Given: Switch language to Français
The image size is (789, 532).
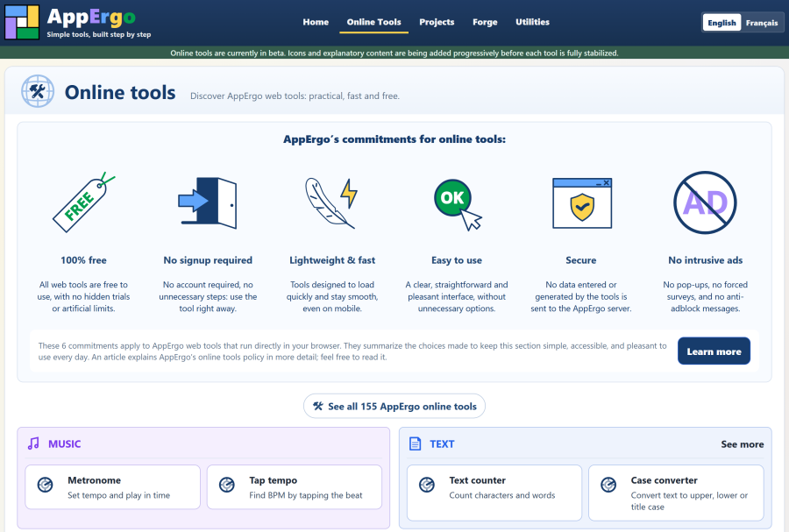Looking at the screenshot, I should click(762, 23).
